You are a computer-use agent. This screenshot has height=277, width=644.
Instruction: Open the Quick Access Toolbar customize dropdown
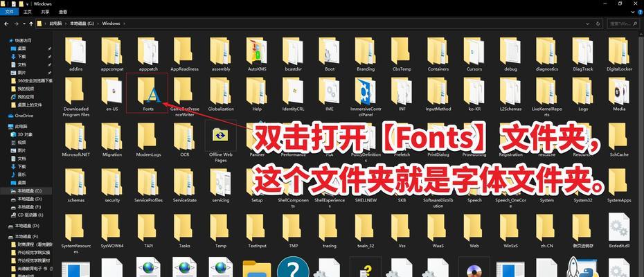coord(27,3)
